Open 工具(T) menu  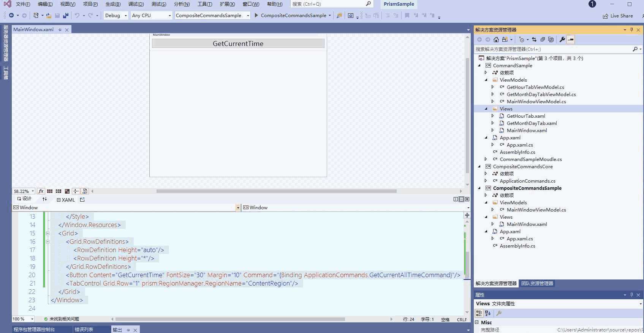pos(205,4)
